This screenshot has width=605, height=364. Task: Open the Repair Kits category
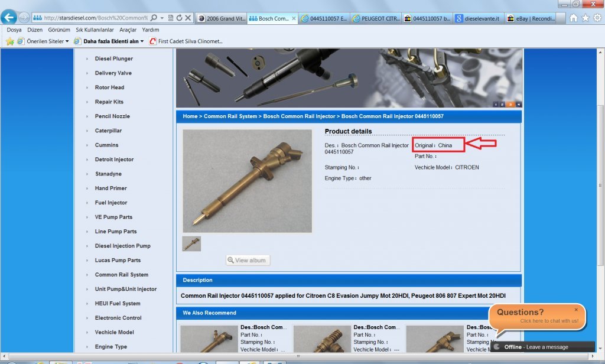[109, 102]
